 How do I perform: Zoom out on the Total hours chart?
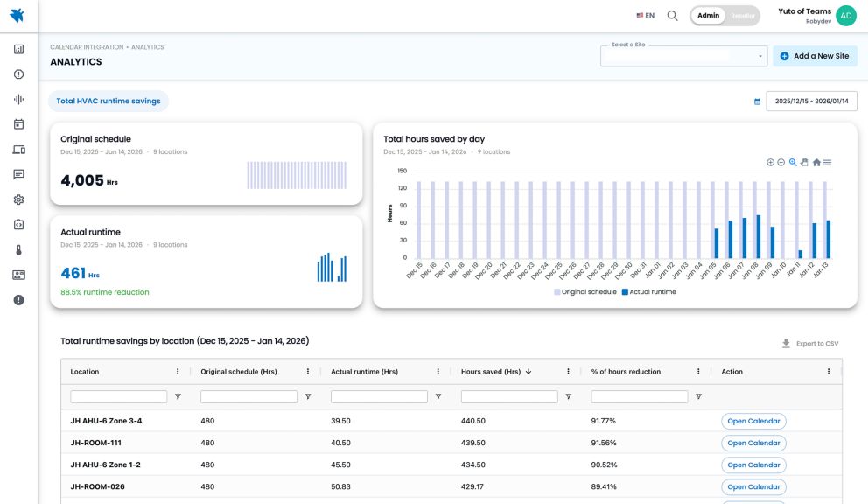tap(780, 163)
